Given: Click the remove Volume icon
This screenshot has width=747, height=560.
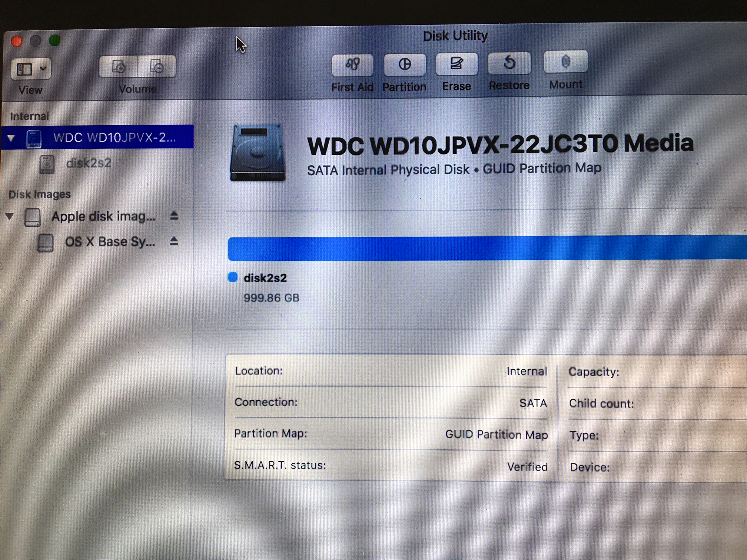Looking at the screenshot, I should tap(157, 67).
